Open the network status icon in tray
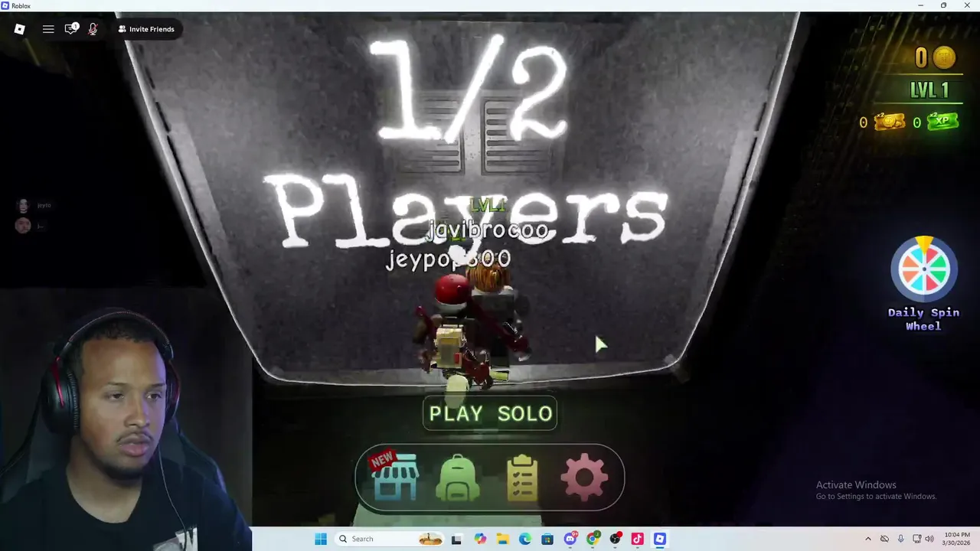980x551 pixels. 917,539
